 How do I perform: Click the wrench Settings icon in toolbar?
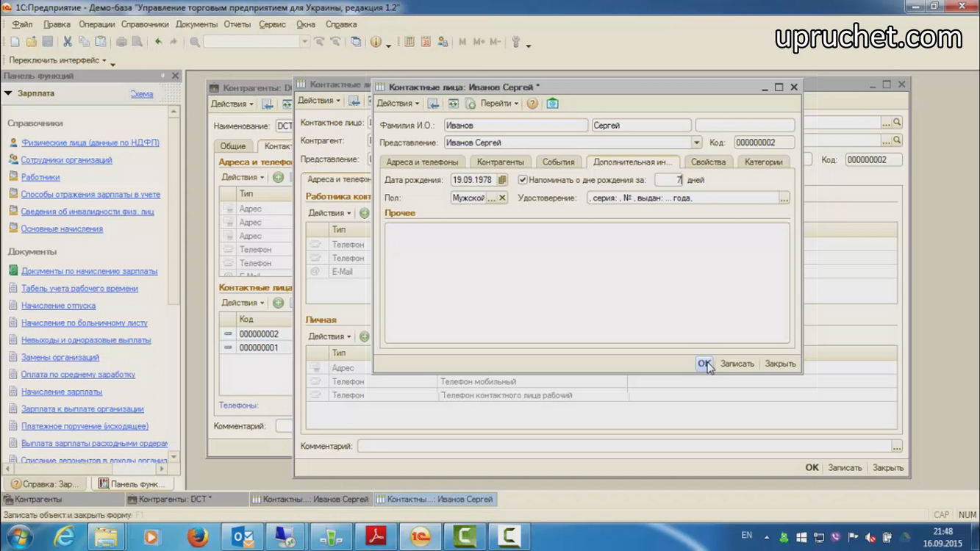tap(516, 42)
